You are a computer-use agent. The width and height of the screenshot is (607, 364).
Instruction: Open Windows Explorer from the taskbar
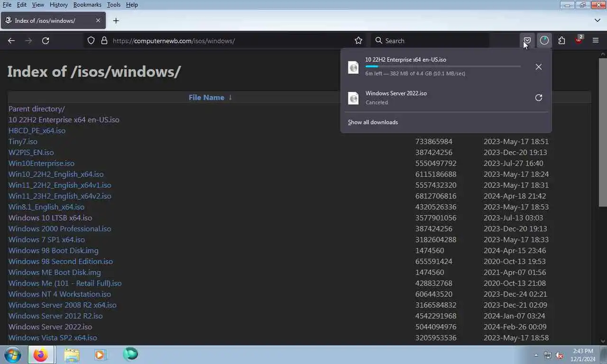72,355
